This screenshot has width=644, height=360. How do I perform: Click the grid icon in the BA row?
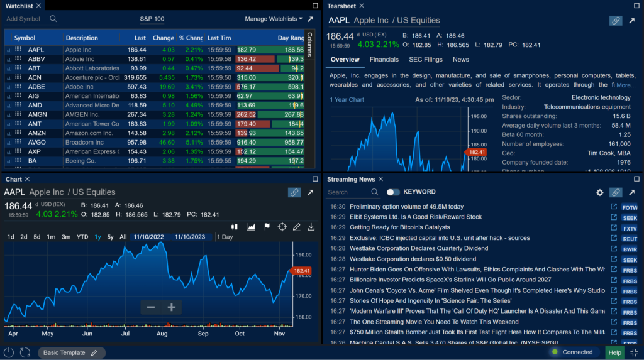pos(18,160)
